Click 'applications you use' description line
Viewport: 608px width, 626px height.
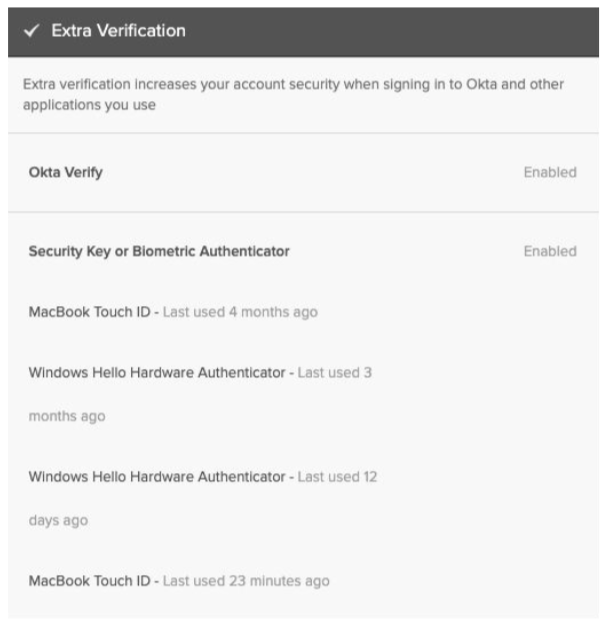(89, 104)
